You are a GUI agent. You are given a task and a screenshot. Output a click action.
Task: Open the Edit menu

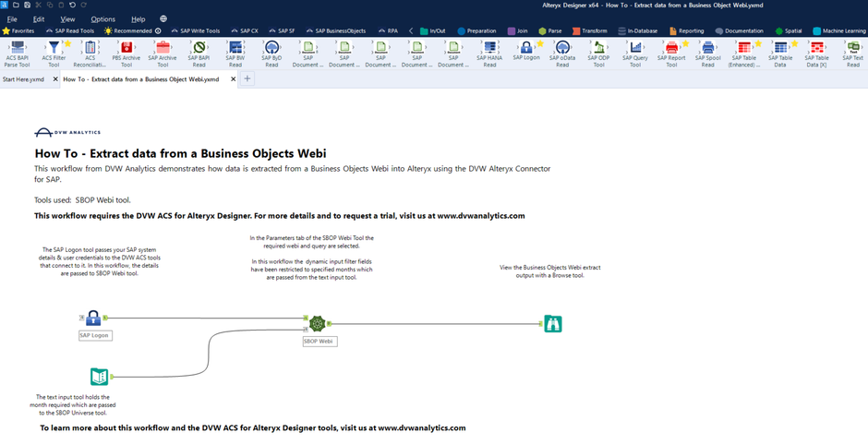point(39,18)
